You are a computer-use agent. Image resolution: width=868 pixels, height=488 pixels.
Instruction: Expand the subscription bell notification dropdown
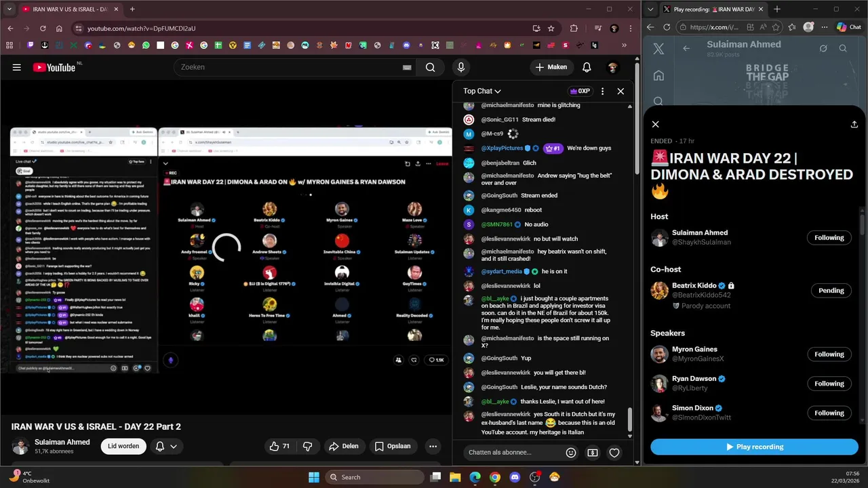coord(166,446)
